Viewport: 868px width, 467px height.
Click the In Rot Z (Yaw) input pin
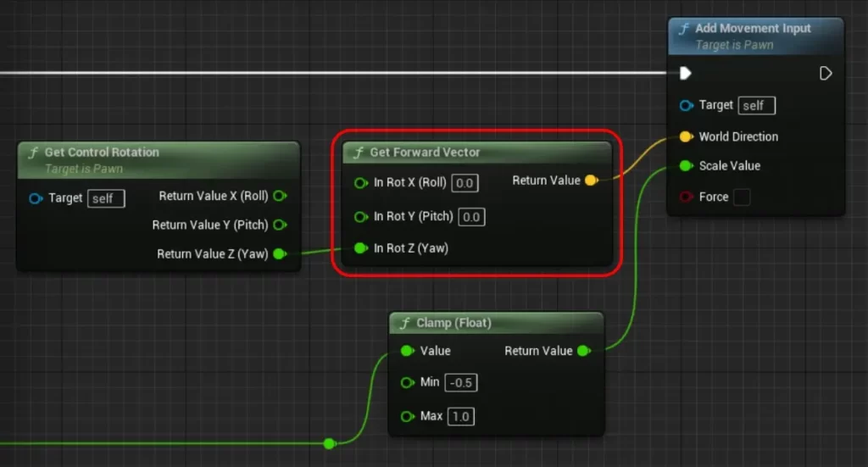[360, 248]
